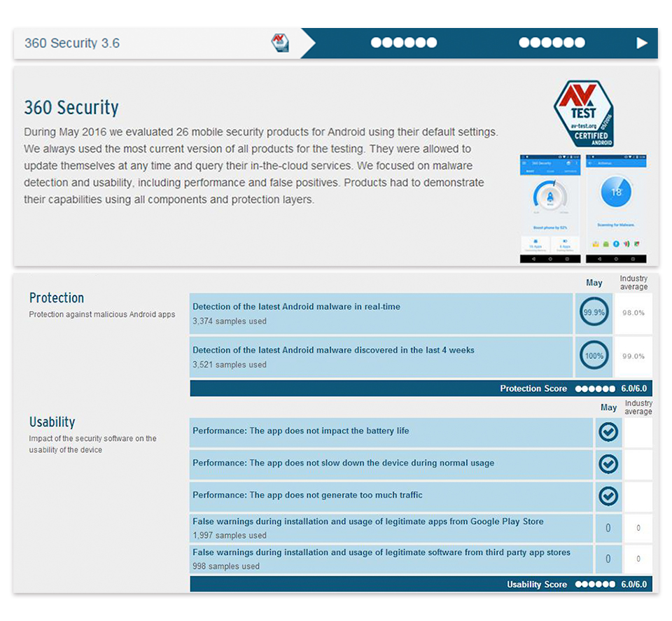Click the Protection Score rating dots
The width and height of the screenshot is (672, 621).
click(x=595, y=389)
